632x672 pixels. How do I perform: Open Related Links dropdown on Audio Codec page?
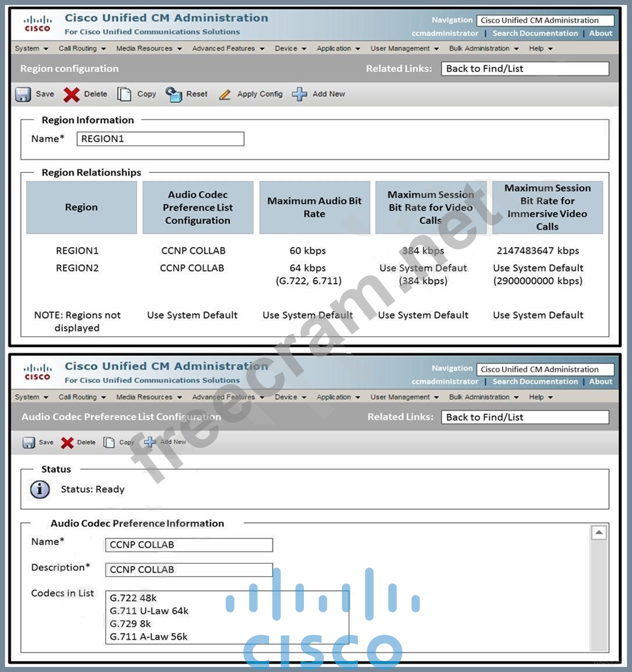tap(524, 417)
